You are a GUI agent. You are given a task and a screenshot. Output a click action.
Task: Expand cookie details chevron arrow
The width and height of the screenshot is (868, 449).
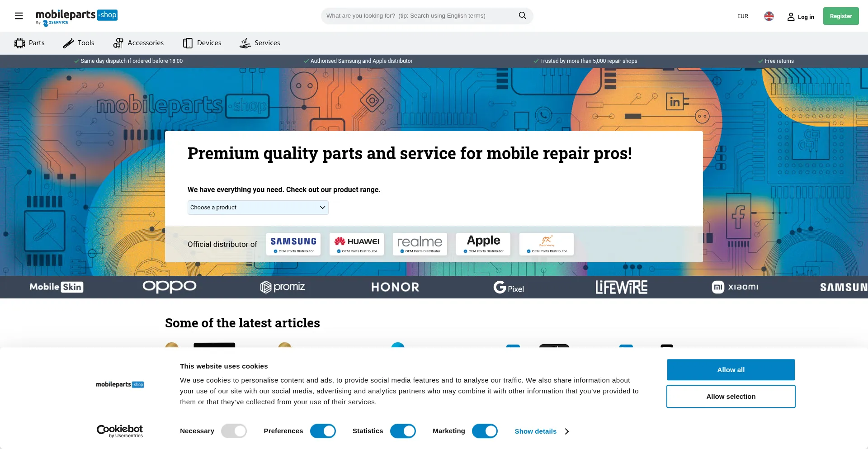pos(567,431)
